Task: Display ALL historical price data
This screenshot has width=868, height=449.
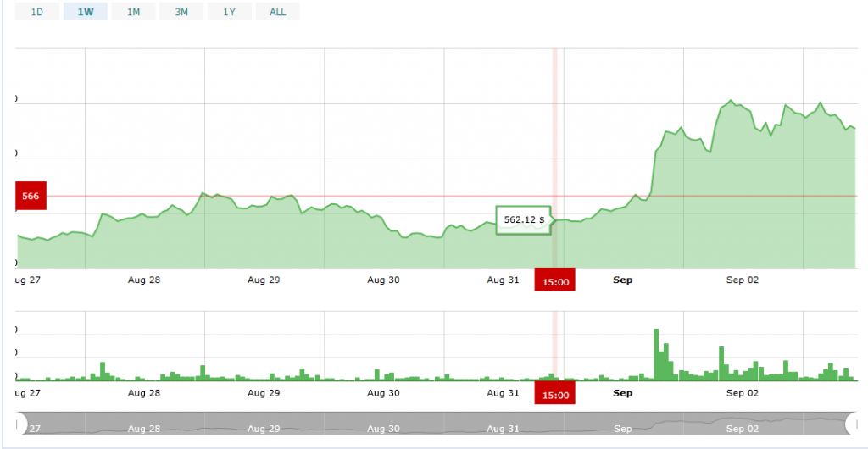Action: tap(277, 12)
